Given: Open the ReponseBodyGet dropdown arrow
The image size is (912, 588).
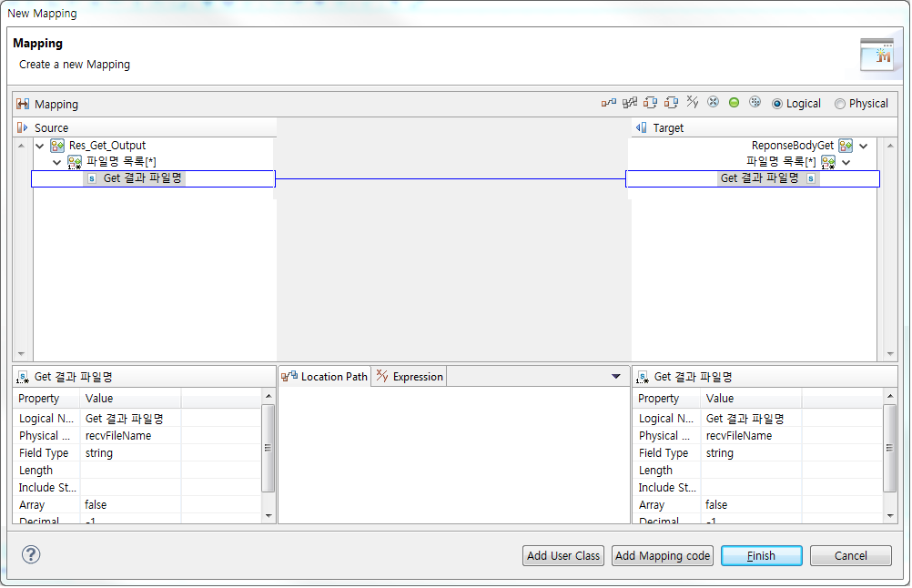Looking at the screenshot, I should pos(863,145).
